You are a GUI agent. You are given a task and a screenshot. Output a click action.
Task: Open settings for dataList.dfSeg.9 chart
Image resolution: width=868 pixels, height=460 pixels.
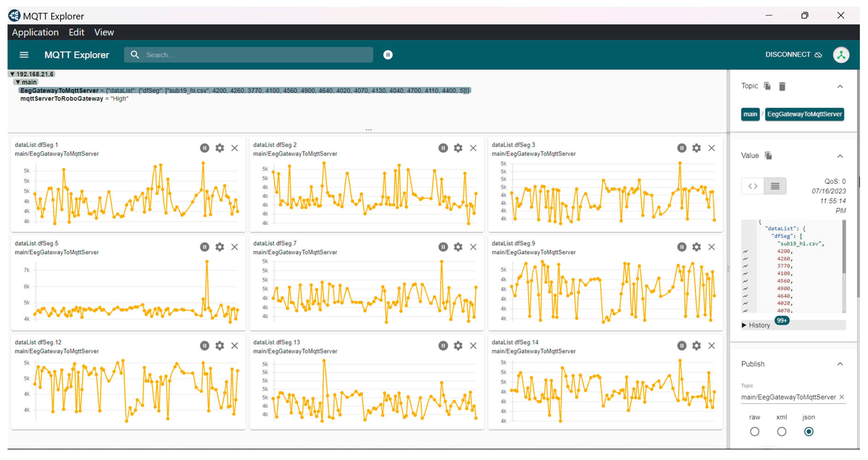[696, 247]
